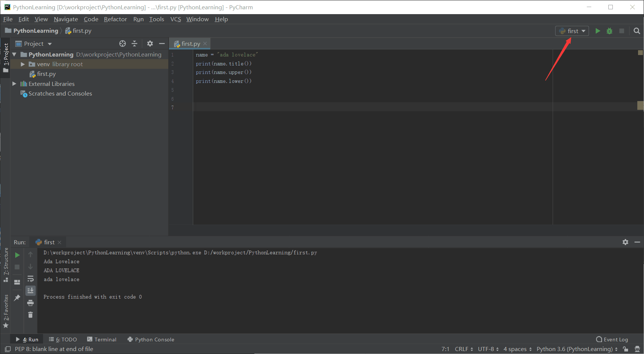The height and width of the screenshot is (354, 644).
Task: Expand External Libraries in project tree
Action: (x=14, y=84)
